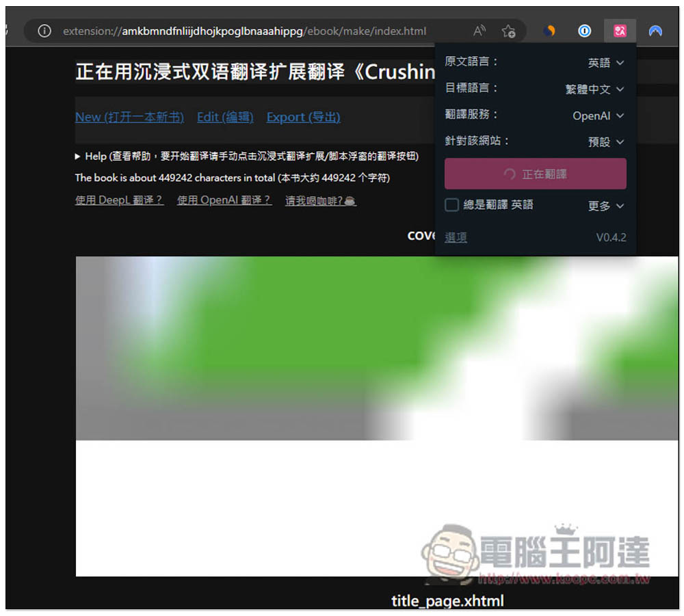Add page to favorites with star icon
This screenshot has width=684, height=616.
click(x=508, y=31)
